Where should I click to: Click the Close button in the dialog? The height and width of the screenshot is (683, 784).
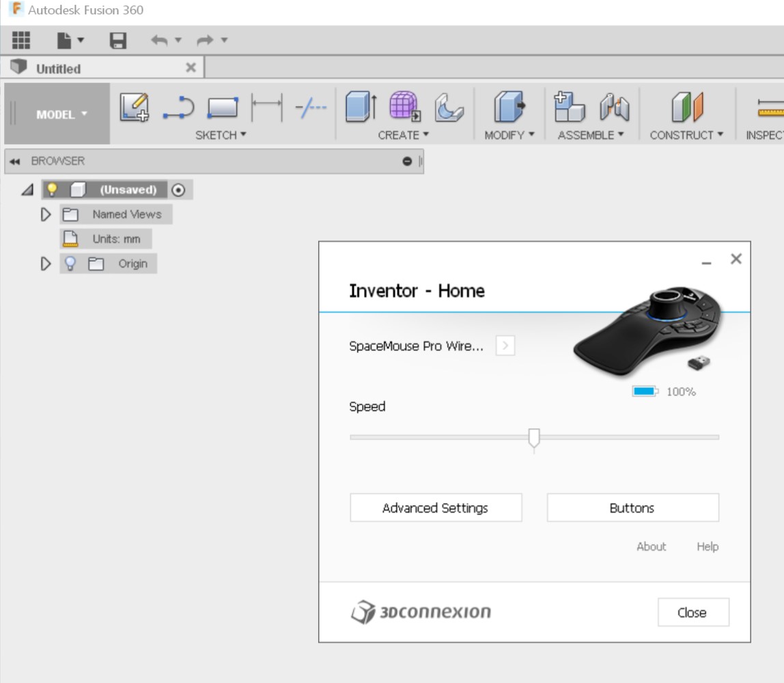point(693,612)
